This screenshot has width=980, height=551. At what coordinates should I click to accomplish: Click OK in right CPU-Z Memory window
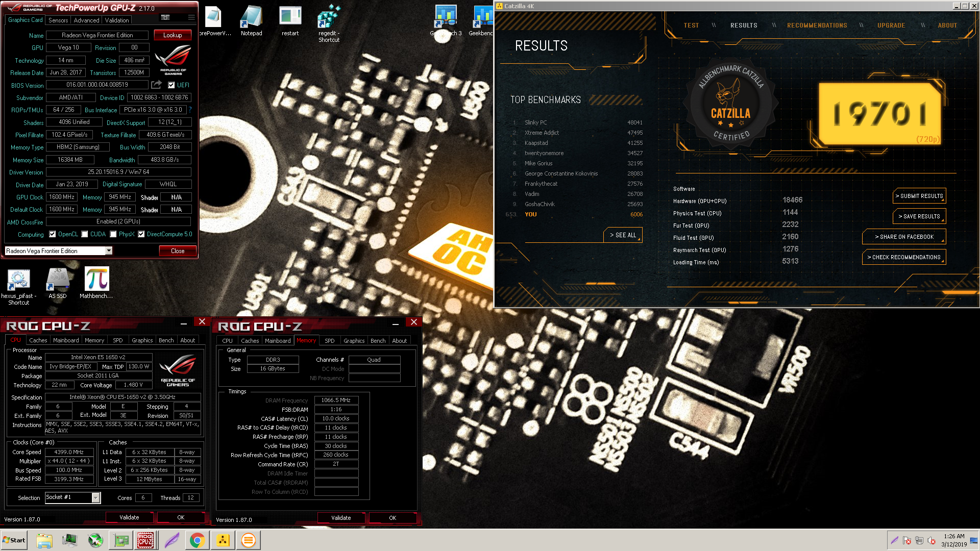tap(393, 518)
